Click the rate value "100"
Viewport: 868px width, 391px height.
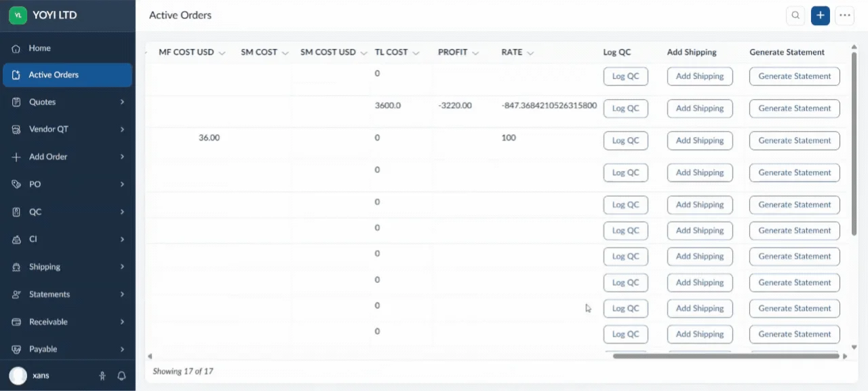click(x=509, y=138)
